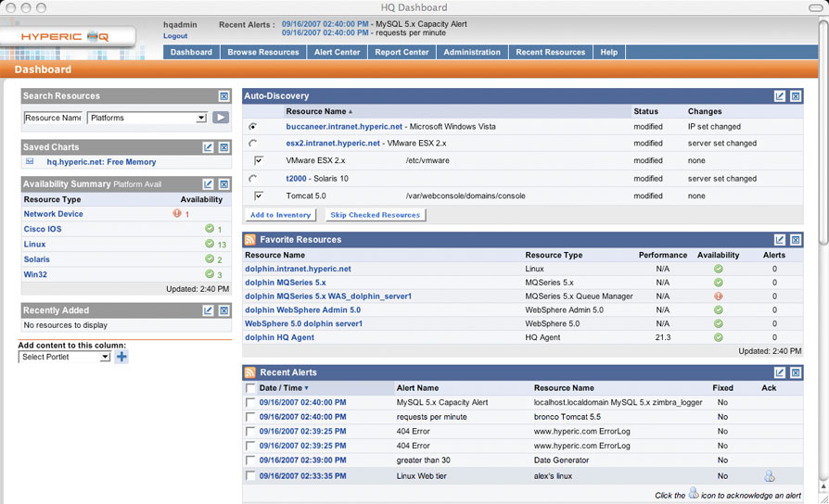Click the vertical scrollbar thumb
The height and width of the screenshot is (504, 829).
tap(823, 132)
